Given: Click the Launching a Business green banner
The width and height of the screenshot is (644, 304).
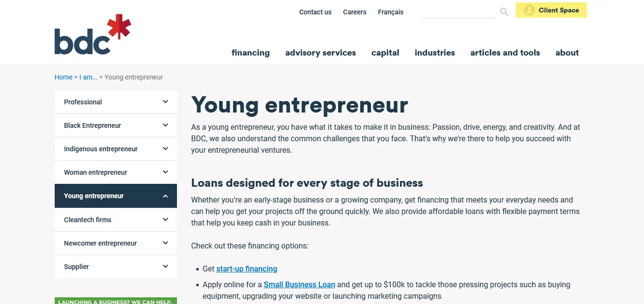Looking at the screenshot, I should click(116, 301).
